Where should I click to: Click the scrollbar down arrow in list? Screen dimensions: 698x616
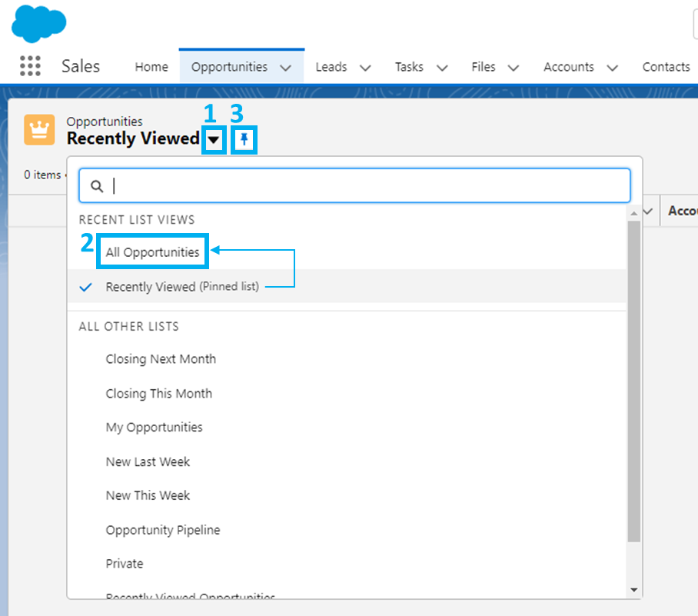[x=634, y=590]
